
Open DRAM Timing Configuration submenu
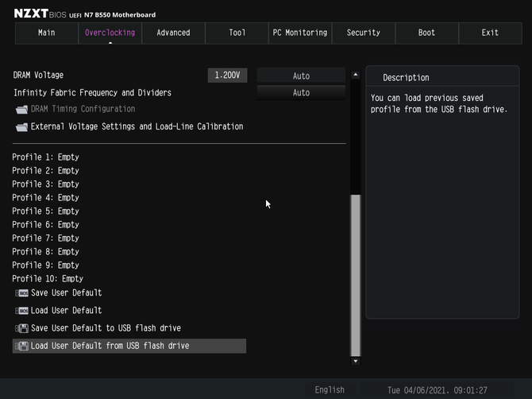(83, 109)
